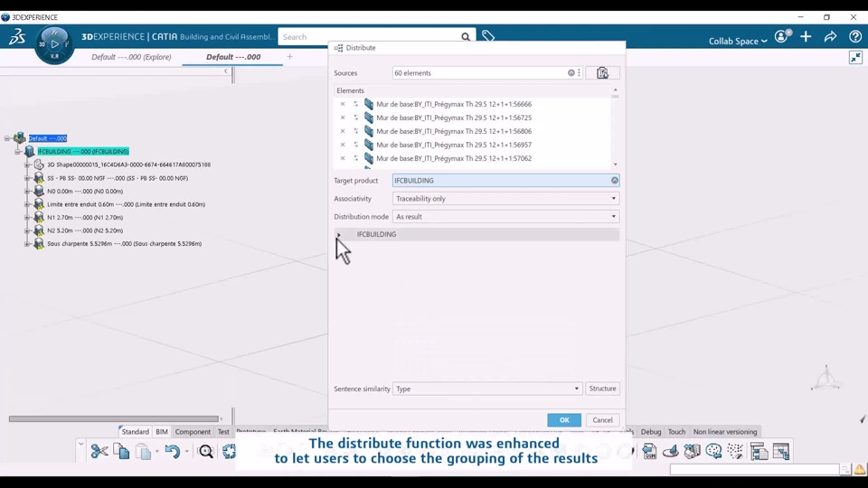Select the BIM toolbar tab
The image size is (868, 488).
coord(162,432)
